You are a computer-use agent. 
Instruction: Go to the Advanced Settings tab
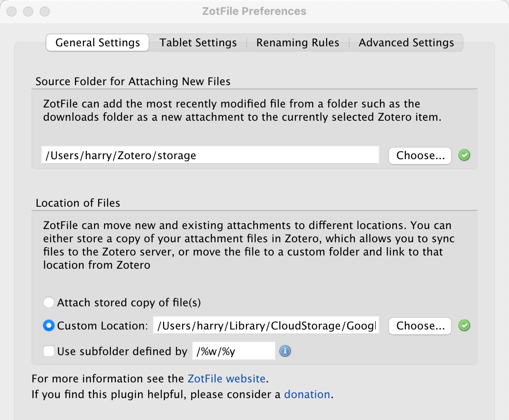(406, 43)
